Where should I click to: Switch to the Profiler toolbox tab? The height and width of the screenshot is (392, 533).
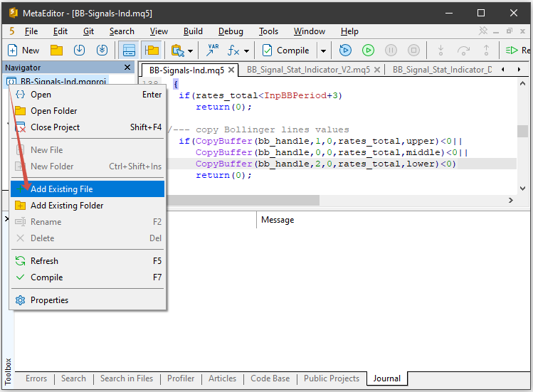tap(181, 378)
